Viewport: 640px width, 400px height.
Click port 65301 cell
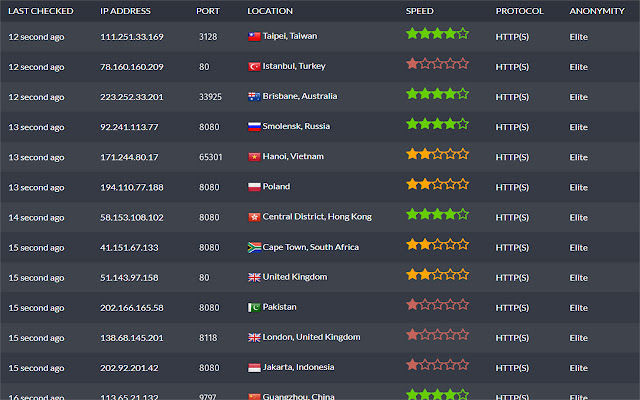click(211, 157)
